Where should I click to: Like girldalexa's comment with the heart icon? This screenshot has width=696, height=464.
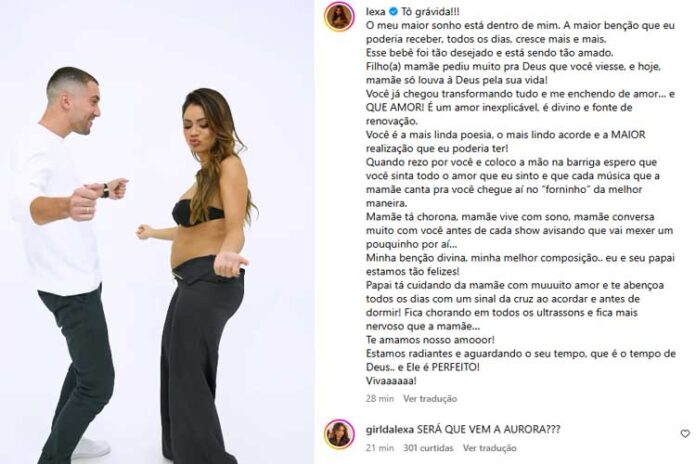pos(685,433)
